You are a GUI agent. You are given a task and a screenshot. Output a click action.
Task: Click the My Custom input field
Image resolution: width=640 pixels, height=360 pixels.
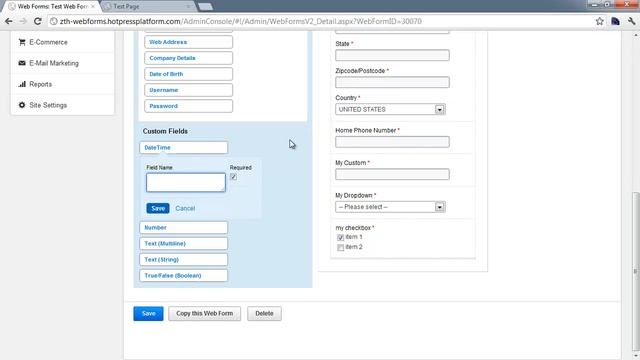(392, 174)
